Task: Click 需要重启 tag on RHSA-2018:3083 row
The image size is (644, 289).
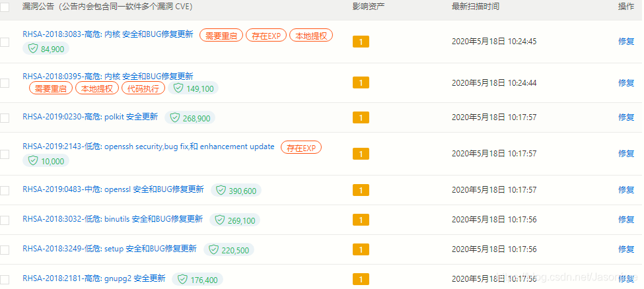Action: pyautogui.click(x=221, y=36)
